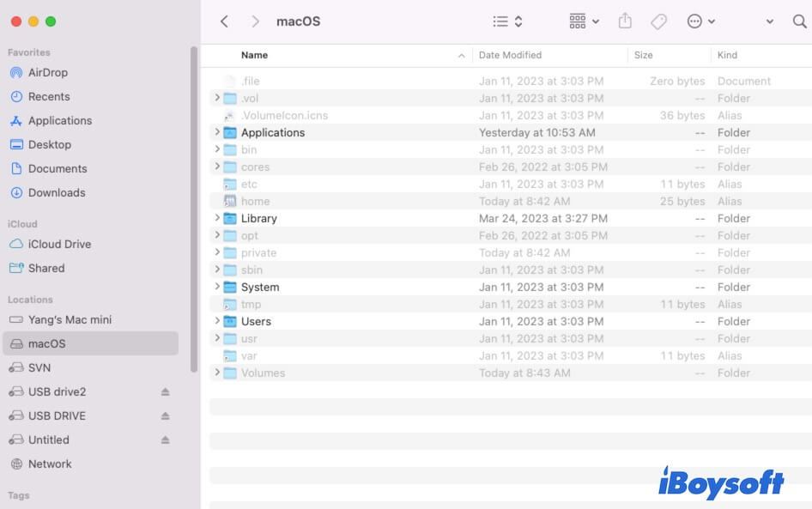This screenshot has width=812, height=509.
Task: Open the Share icon in the toolbar
Action: coord(625,21)
